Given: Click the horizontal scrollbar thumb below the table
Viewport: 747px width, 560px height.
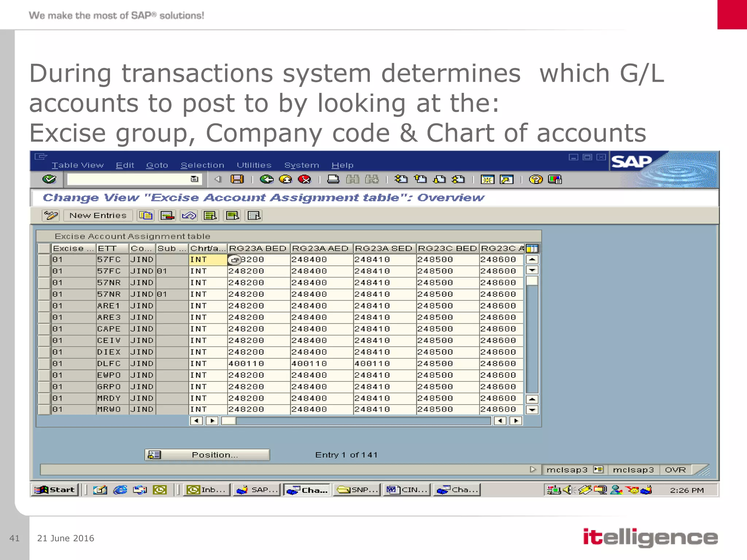Looking at the screenshot, I should coord(229,421).
